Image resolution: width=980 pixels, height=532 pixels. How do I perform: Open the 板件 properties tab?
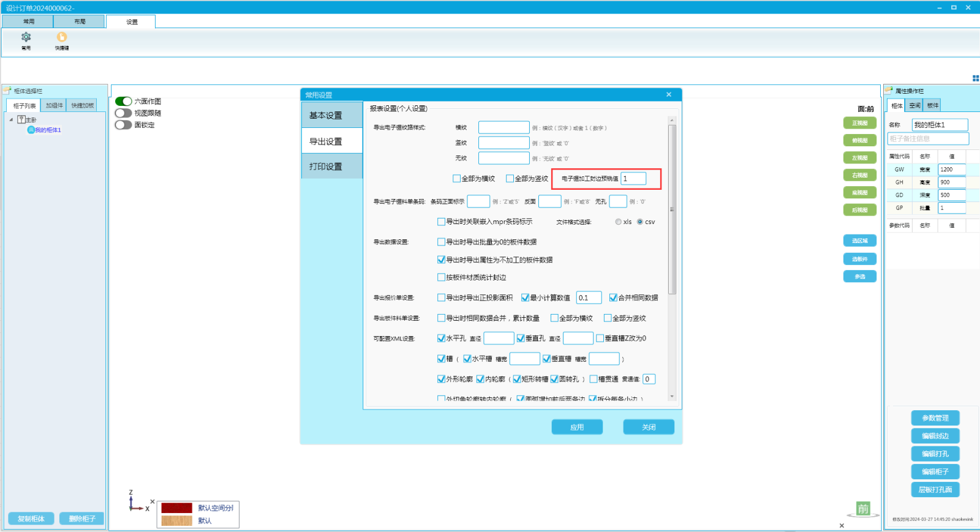pyautogui.click(x=932, y=105)
